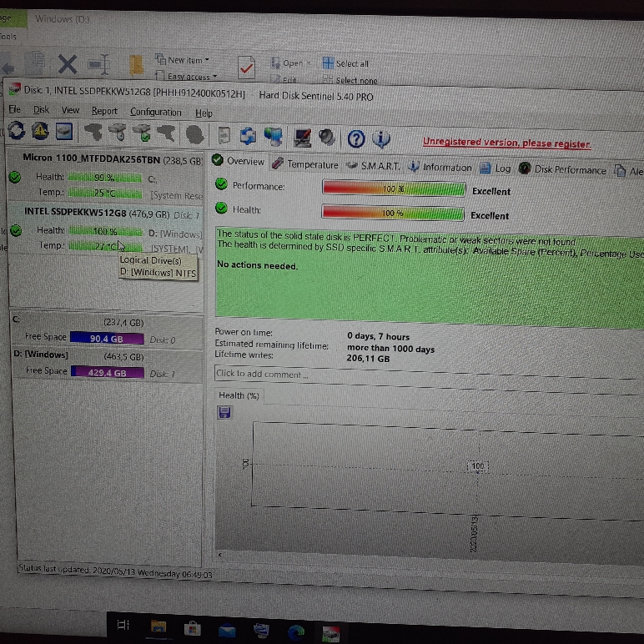This screenshot has height=644, width=644.
Task: Open the Health (%) graph tab
Action: click(x=239, y=395)
